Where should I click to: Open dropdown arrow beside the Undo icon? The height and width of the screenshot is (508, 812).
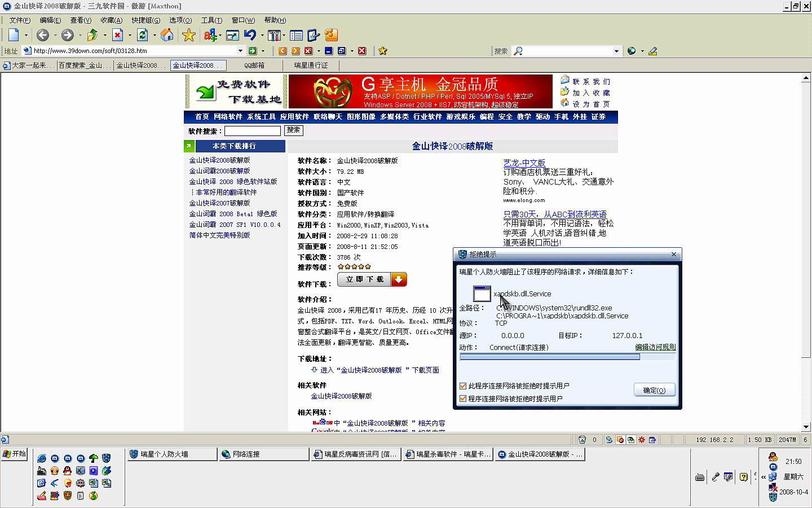[262, 35]
